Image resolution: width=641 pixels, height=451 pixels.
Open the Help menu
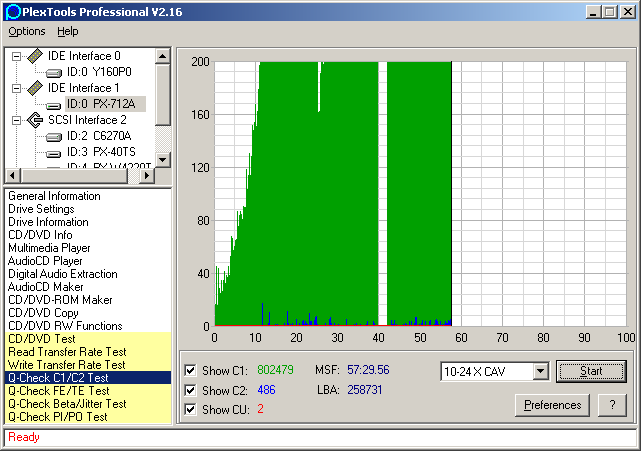tap(67, 31)
